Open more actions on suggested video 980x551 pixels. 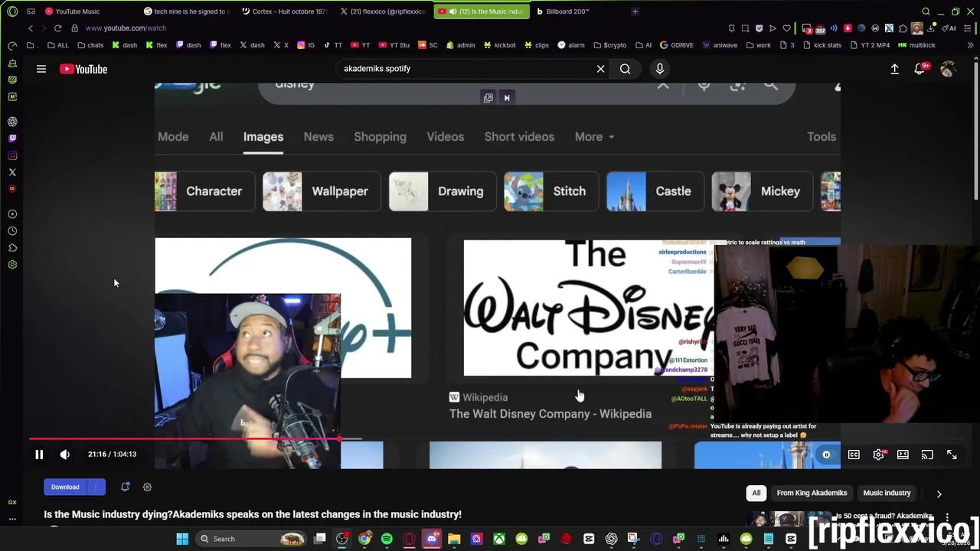click(x=947, y=518)
